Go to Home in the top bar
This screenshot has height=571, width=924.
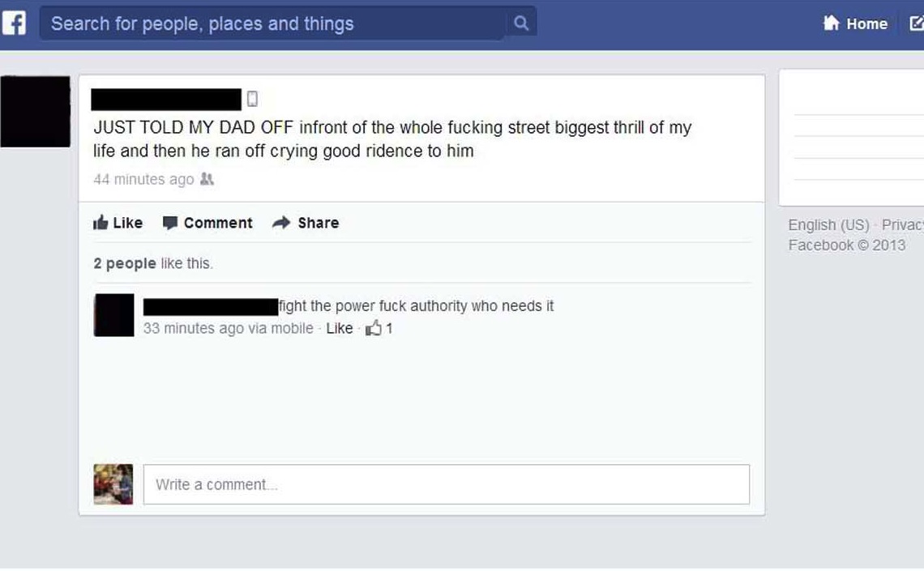click(x=866, y=23)
